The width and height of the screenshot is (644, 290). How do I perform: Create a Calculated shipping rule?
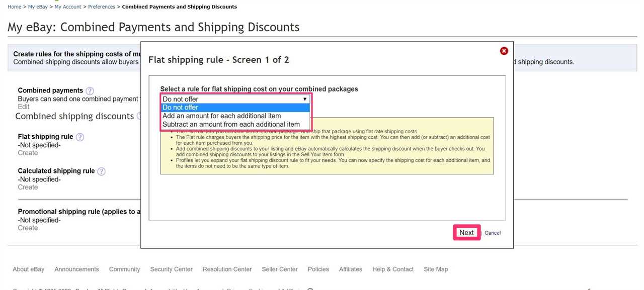(x=27, y=186)
